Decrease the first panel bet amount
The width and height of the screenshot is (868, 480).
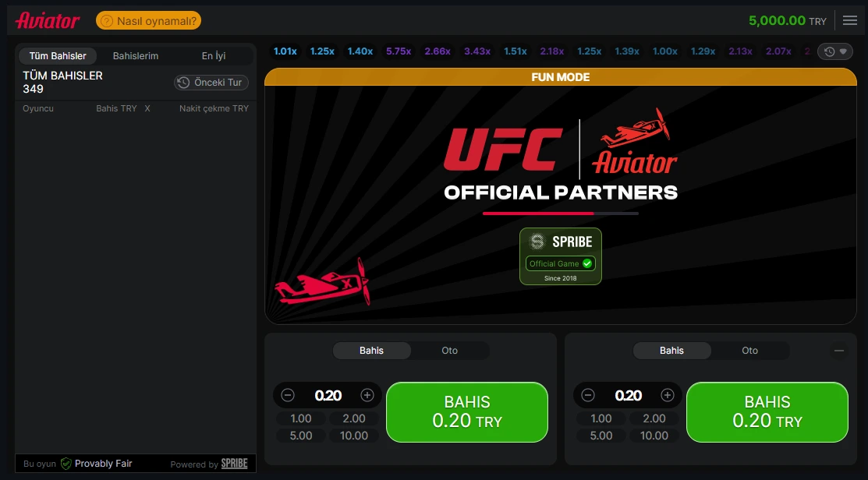[x=287, y=395]
